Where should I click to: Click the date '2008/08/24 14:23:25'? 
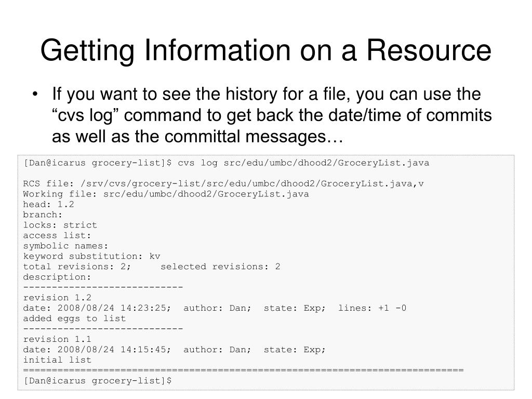[x=114, y=309]
